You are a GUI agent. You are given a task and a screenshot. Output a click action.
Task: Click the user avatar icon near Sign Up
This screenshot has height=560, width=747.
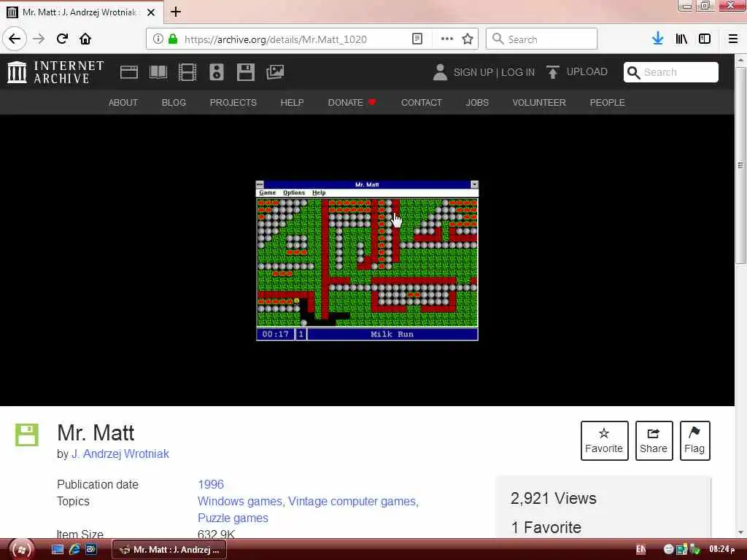click(440, 72)
